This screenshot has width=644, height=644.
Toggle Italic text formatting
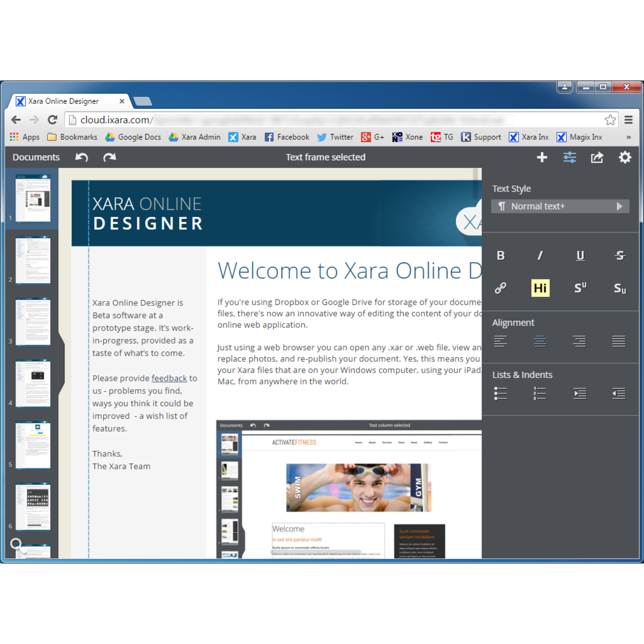[x=540, y=256]
